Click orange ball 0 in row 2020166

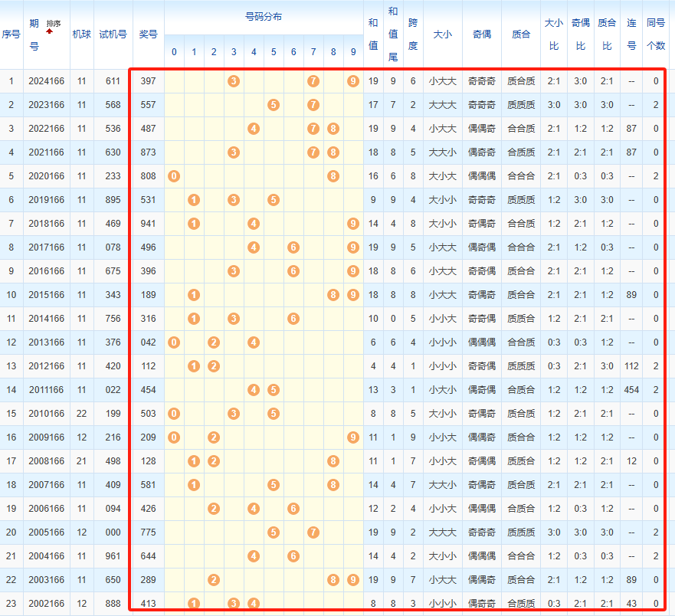[x=174, y=176]
